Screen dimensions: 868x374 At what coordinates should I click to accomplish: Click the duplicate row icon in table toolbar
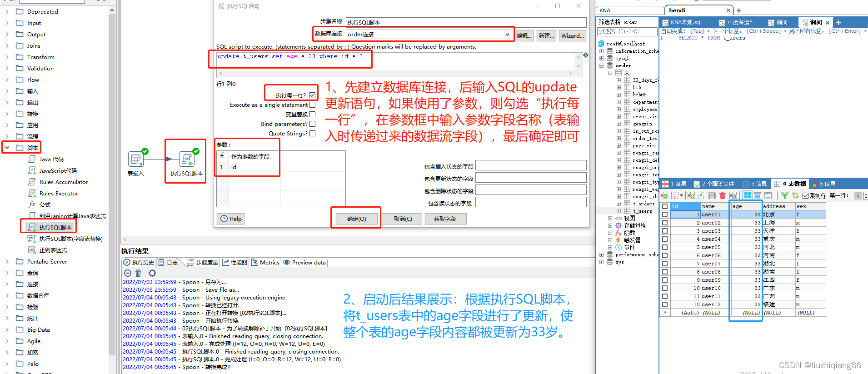702,195
